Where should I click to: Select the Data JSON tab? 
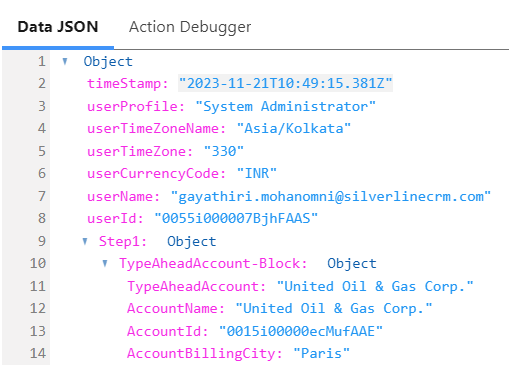coord(58,27)
